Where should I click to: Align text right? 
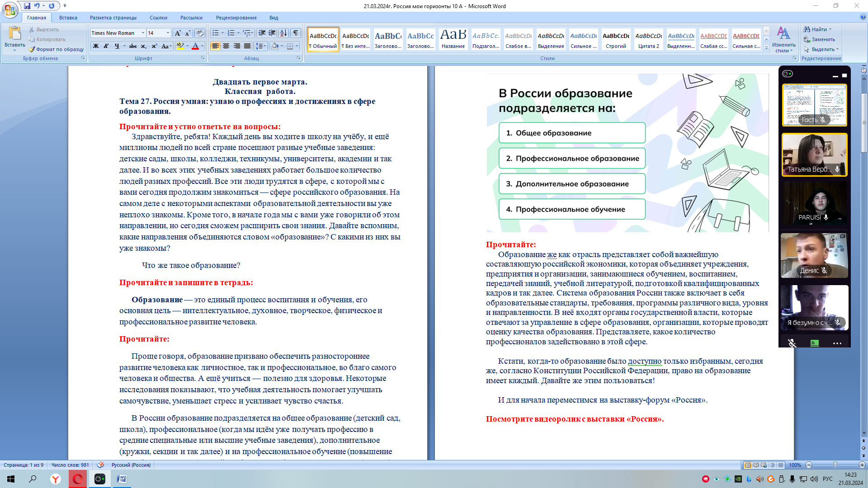236,46
